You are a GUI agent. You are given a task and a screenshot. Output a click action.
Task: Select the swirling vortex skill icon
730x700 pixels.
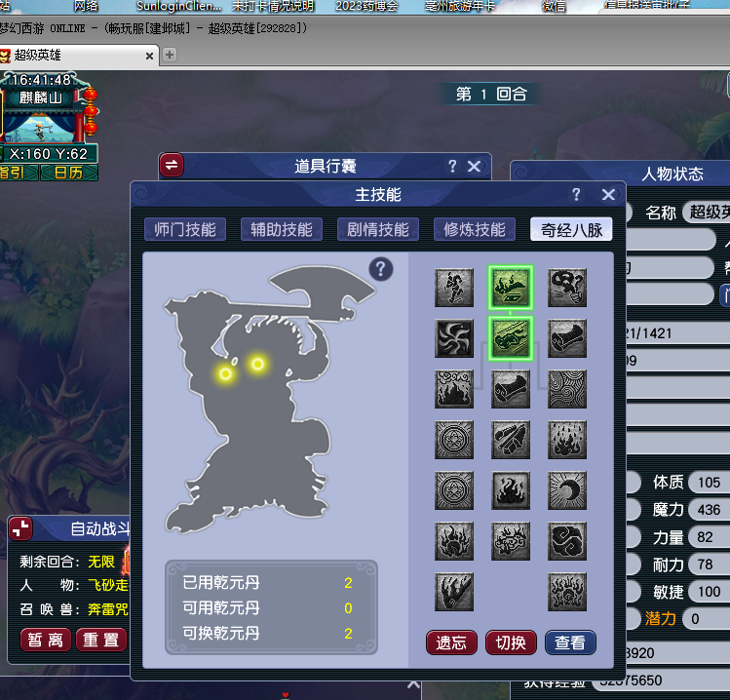tap(454, 338)
